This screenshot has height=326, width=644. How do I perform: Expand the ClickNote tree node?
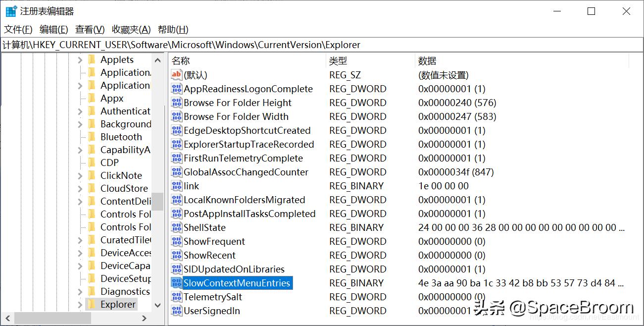pos(80,176)
